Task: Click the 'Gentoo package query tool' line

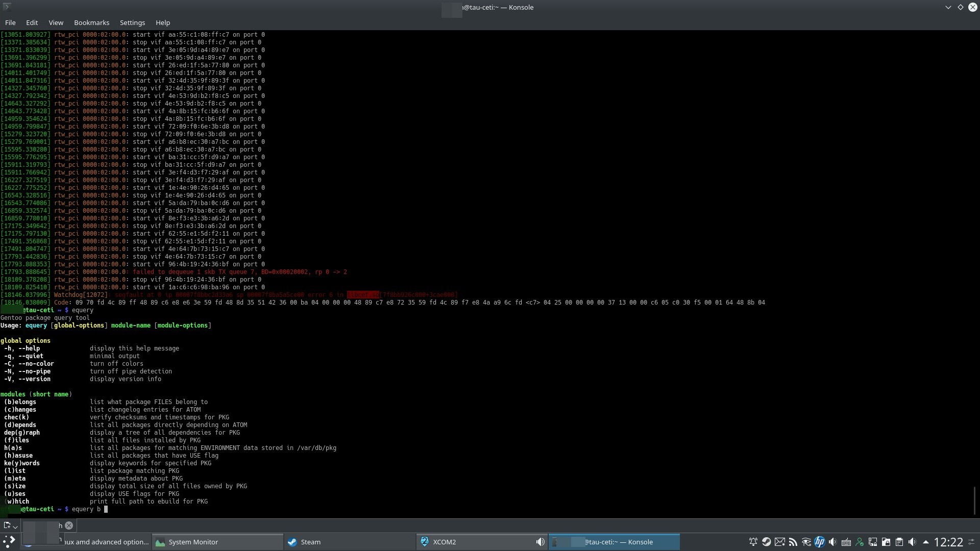Action: (x=45, y=318)
